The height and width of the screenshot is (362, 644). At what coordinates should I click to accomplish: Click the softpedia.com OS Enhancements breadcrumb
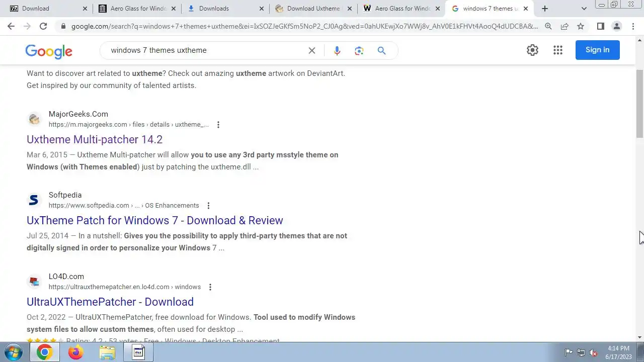124,206
